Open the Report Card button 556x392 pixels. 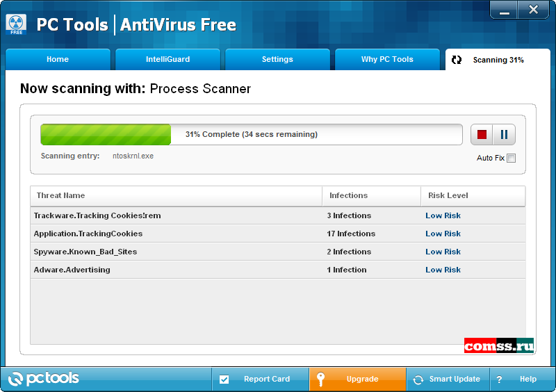(260, 379)
